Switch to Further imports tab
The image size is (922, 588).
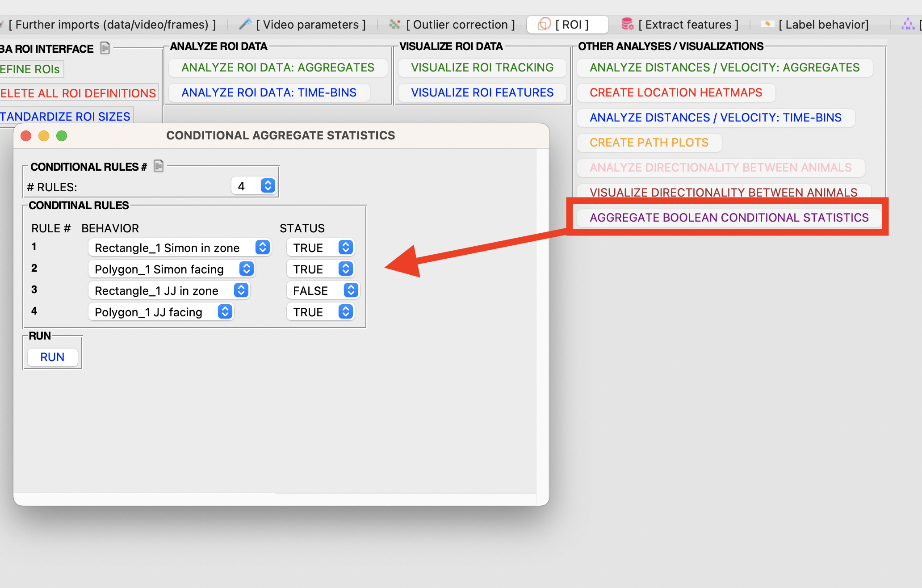point(112,25)
